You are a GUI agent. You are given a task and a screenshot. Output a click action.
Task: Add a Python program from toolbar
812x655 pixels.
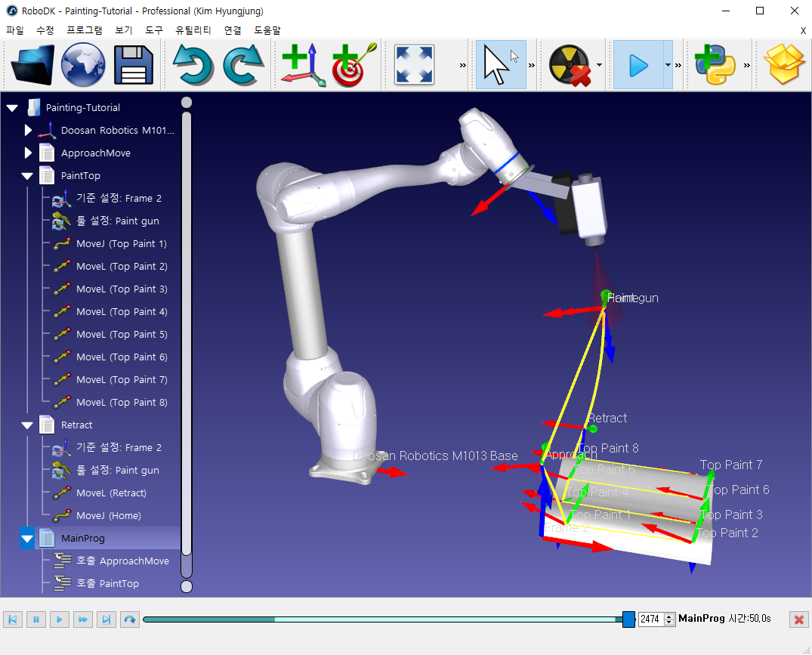[x=714, y=65]
